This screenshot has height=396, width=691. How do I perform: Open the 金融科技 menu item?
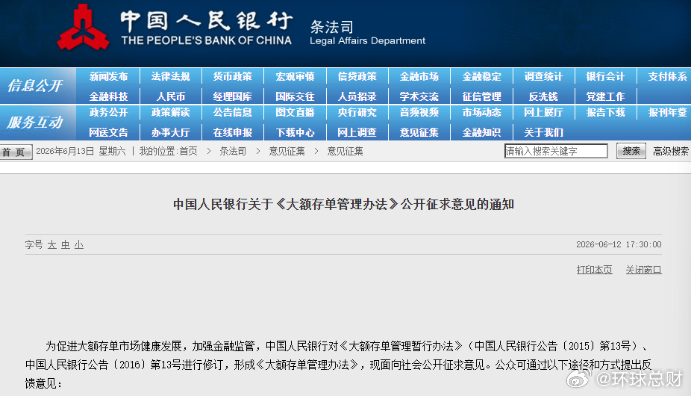[108, 96]
